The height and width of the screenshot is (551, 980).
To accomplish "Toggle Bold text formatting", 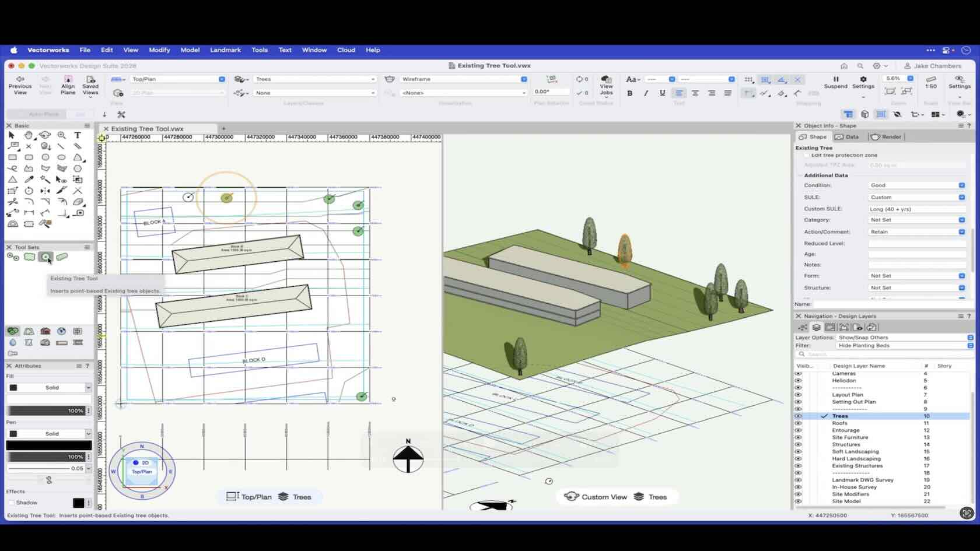I will coord(629,93).
